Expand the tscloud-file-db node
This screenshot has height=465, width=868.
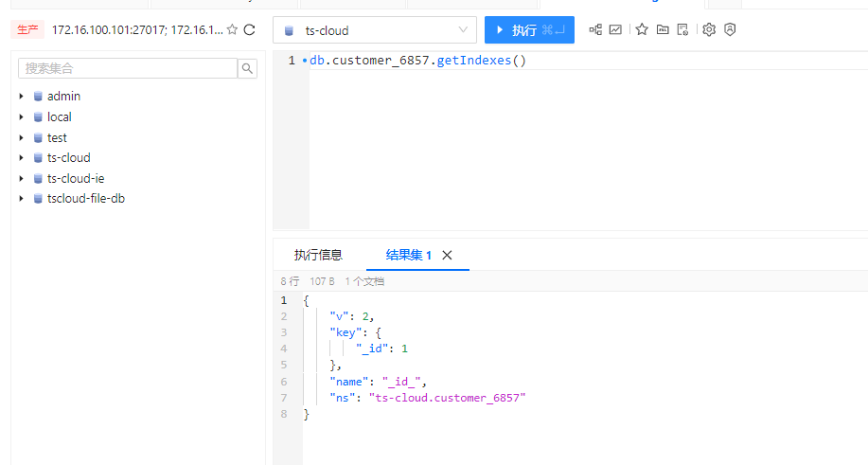[21, 199]
